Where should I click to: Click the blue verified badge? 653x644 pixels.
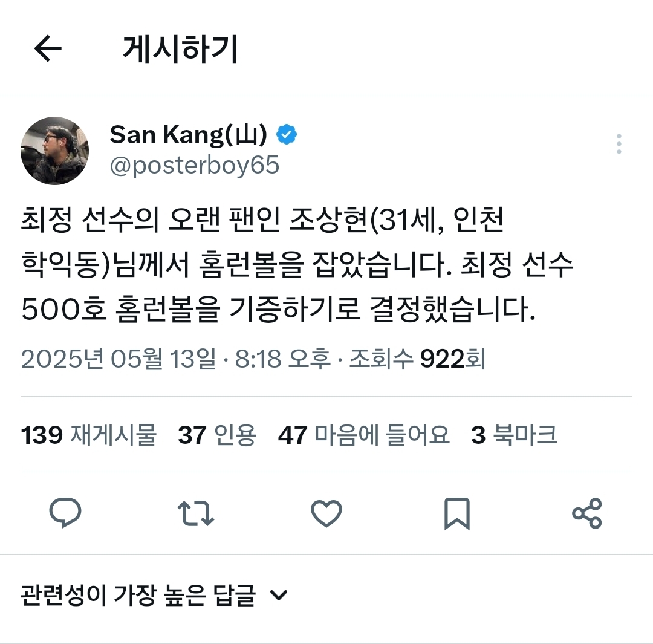(287, 134)
